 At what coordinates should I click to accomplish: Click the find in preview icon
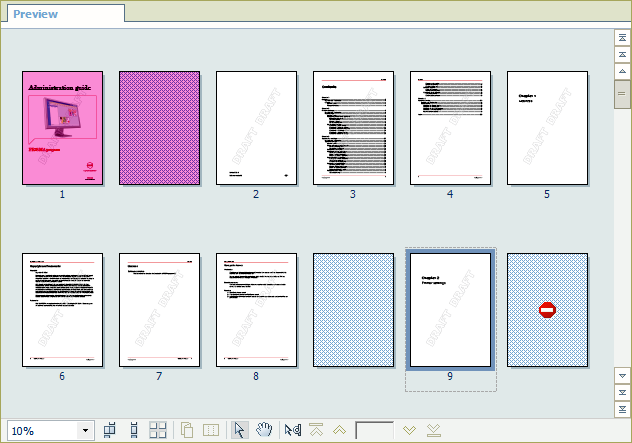coord(292,430)
